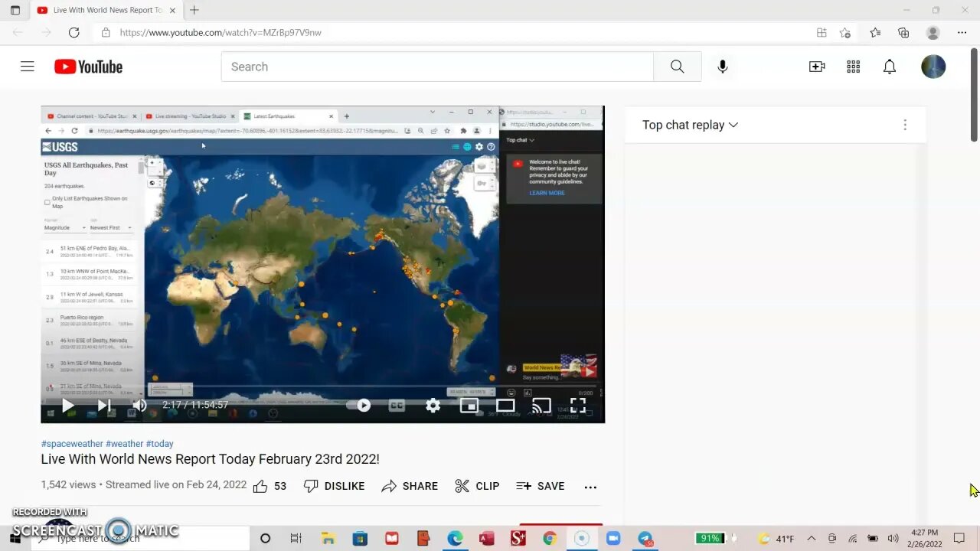The image size is (980, 551).
Task: Select the Live With World News Report tab
Action: point(104,10)
